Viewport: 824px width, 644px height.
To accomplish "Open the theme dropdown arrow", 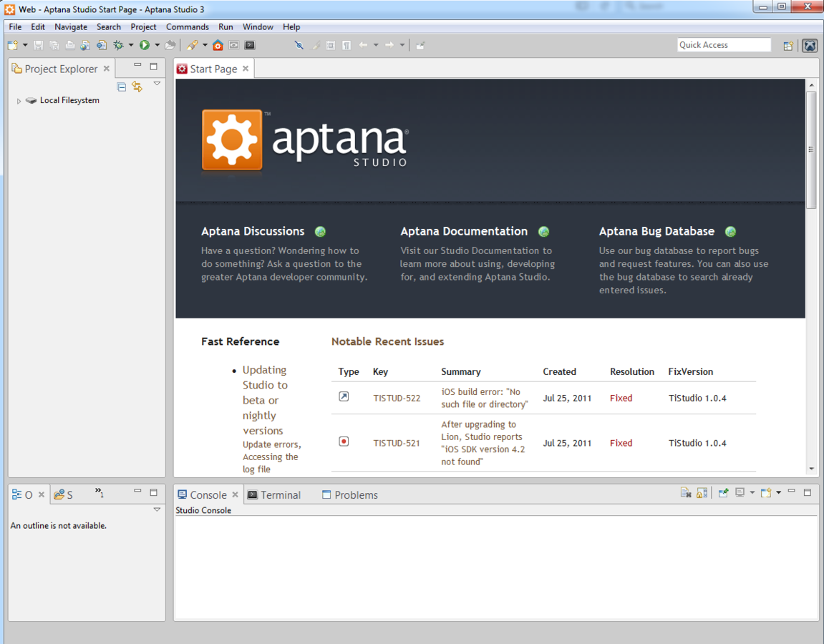I will click(205, 45).
